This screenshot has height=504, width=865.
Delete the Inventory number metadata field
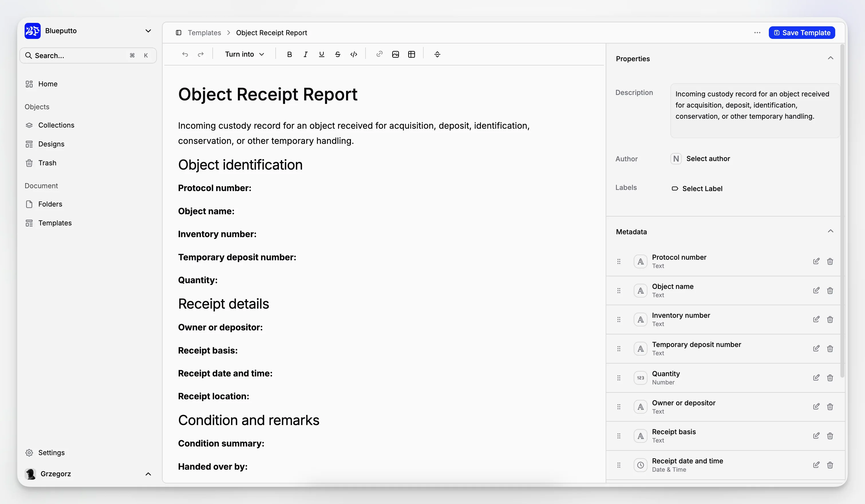pyautogui.click(x=830, y=320)
